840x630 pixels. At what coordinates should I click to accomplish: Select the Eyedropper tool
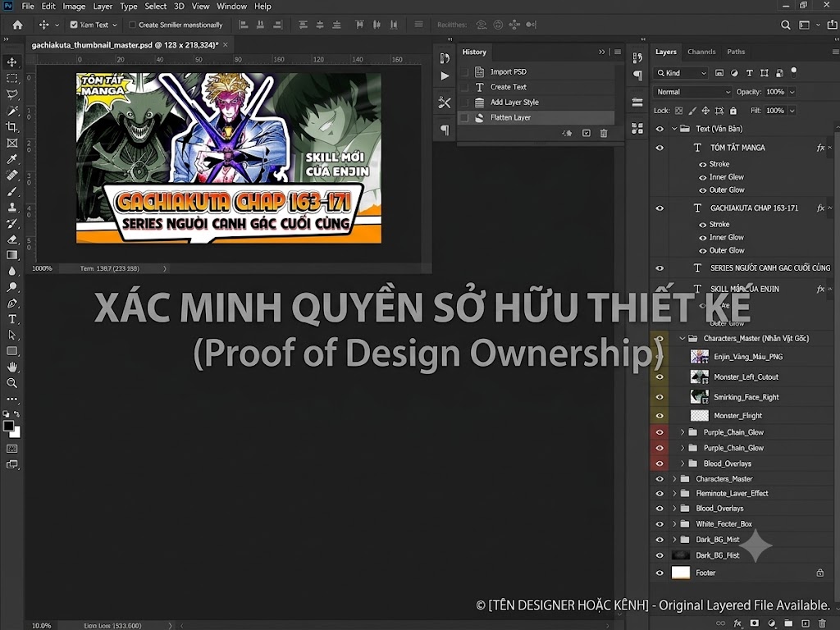coord(11,159)
